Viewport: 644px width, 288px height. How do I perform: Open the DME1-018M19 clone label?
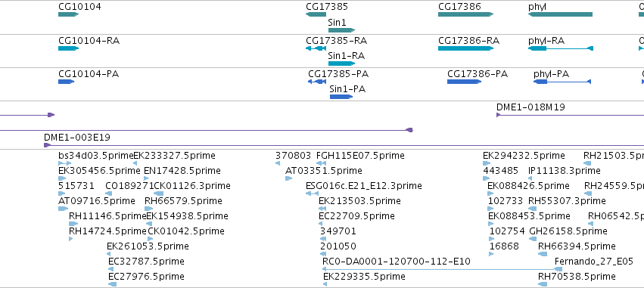click(530, 107)
